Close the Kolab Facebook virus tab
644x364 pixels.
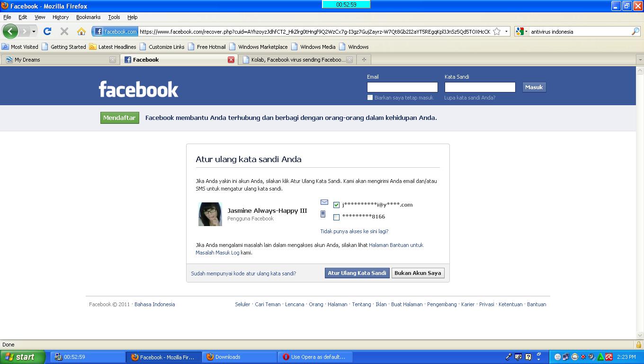[349, 60]
